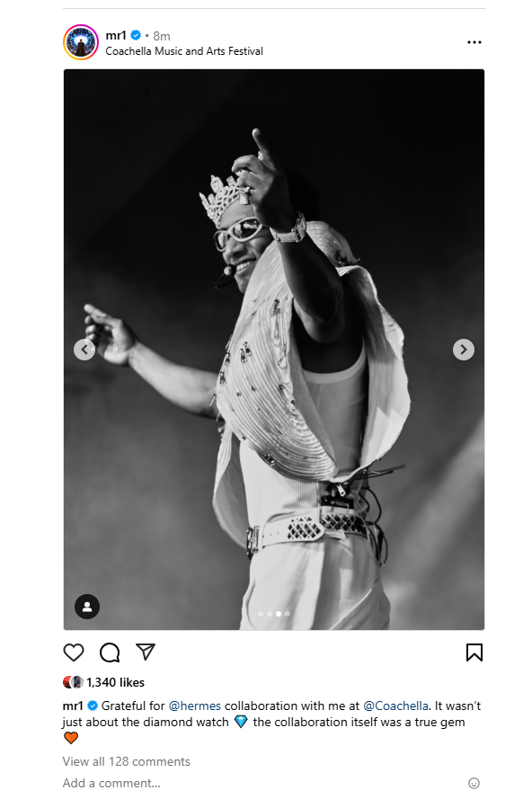Open Coachella Music and Arts Festival location
The image size is (532, 790).
[184, 51]
